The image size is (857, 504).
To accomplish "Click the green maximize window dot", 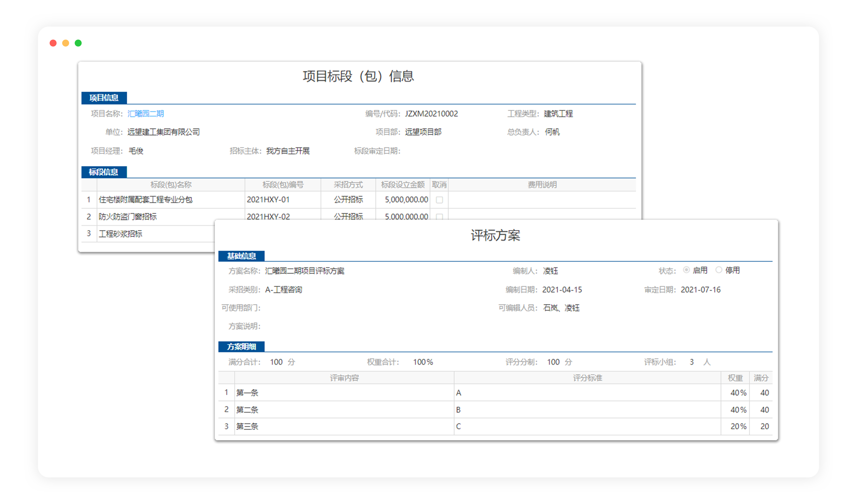I will tap(78, 43).
